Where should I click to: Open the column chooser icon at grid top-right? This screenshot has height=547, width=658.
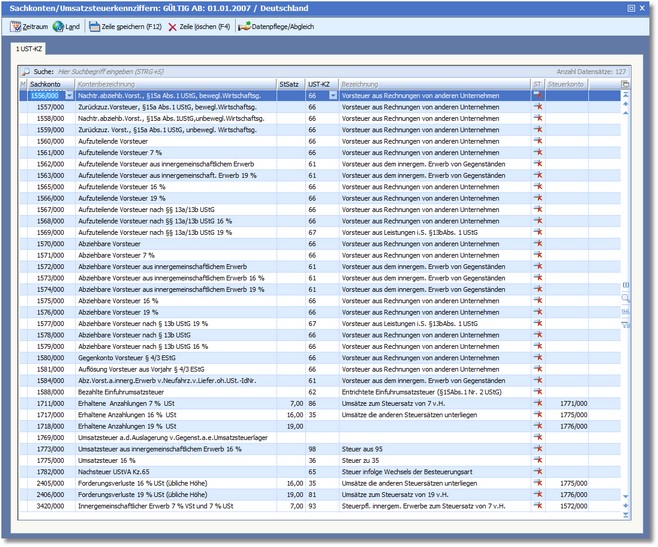coord(626,84)
